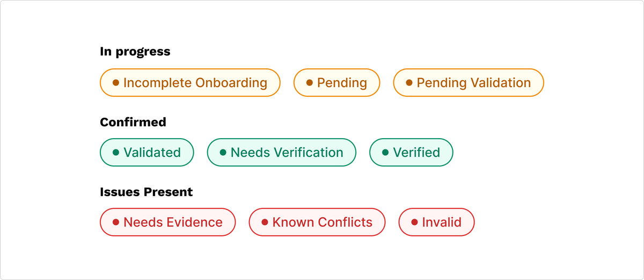
Task: Select the green Validated badge
Action: point(147,153)
